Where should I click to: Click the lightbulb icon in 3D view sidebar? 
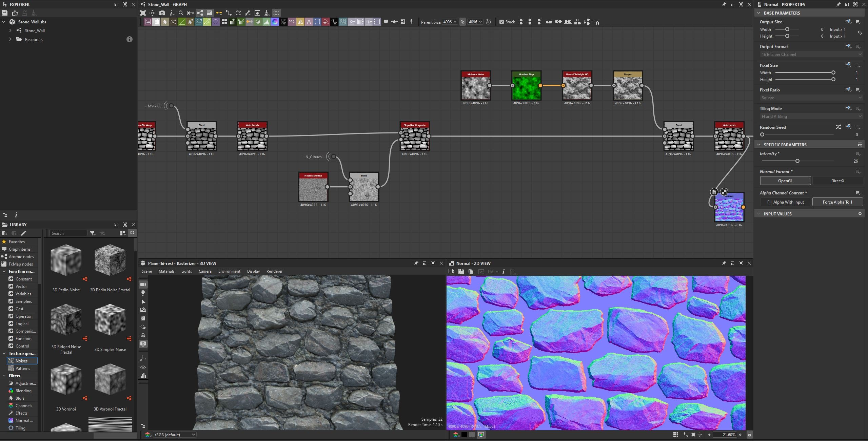point(143,293)
